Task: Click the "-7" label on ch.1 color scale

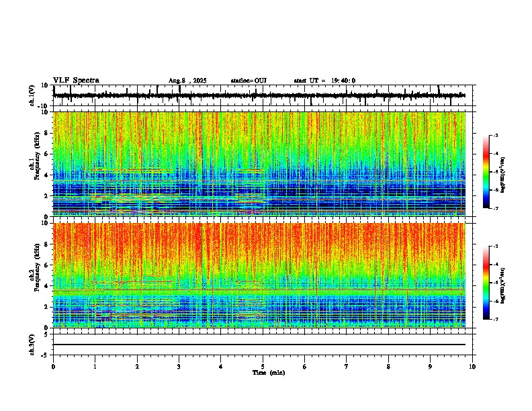Action: 495,208
